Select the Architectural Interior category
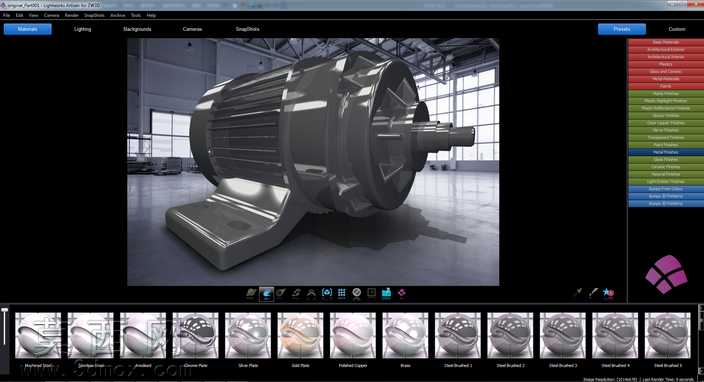Screen dimensions: 704x382 665,57
